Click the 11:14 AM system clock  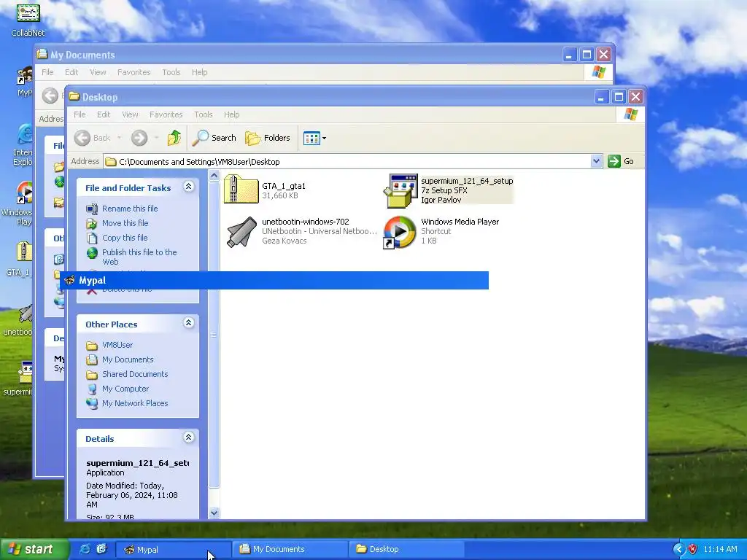[720, 550]
